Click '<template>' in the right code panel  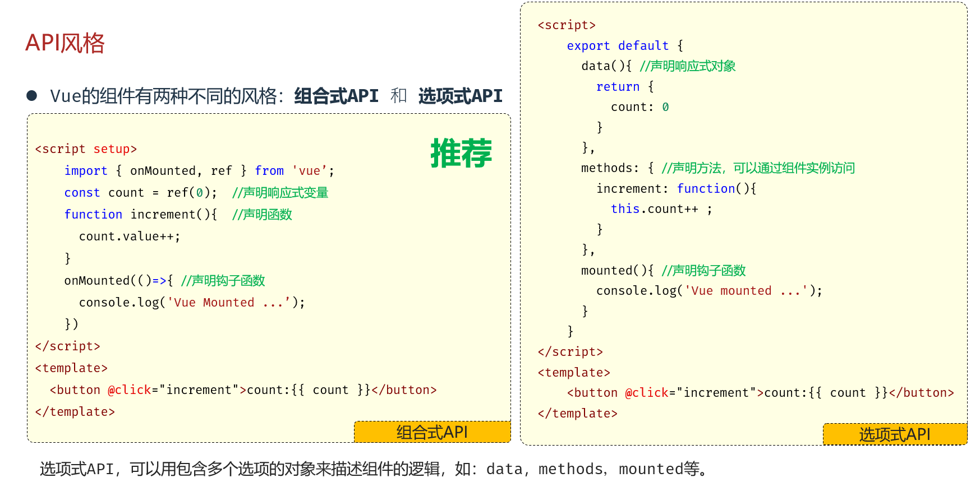click(x=574, y=373)
